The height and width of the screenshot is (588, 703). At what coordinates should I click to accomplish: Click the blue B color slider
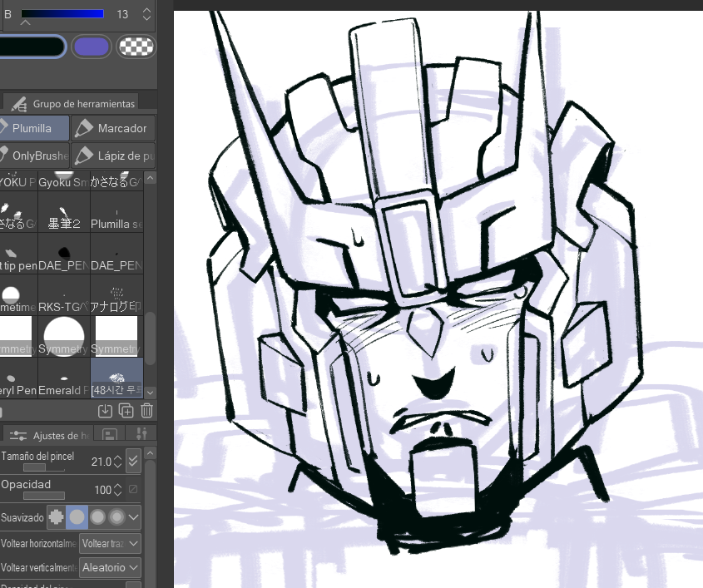(62, 14)
